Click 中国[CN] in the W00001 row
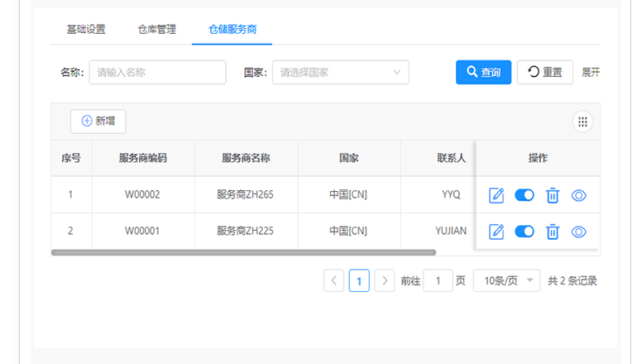The height and width of the screenshot is (364, 637). click(x=348, y=231)
